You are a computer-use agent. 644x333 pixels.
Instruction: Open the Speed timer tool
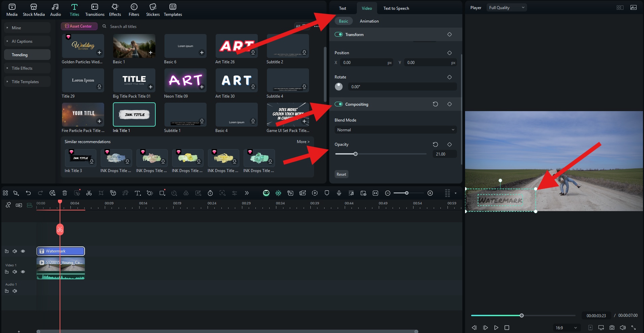click(210, 193)
